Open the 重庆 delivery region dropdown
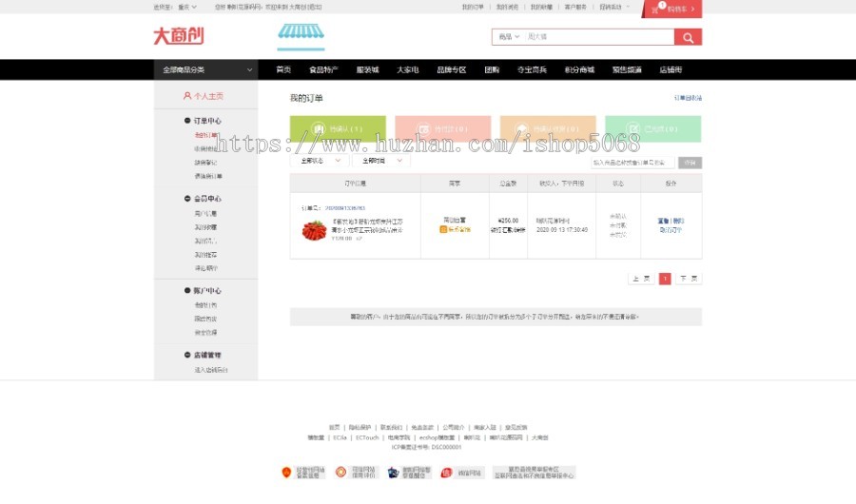856x504 pixels. pos(186,7)
